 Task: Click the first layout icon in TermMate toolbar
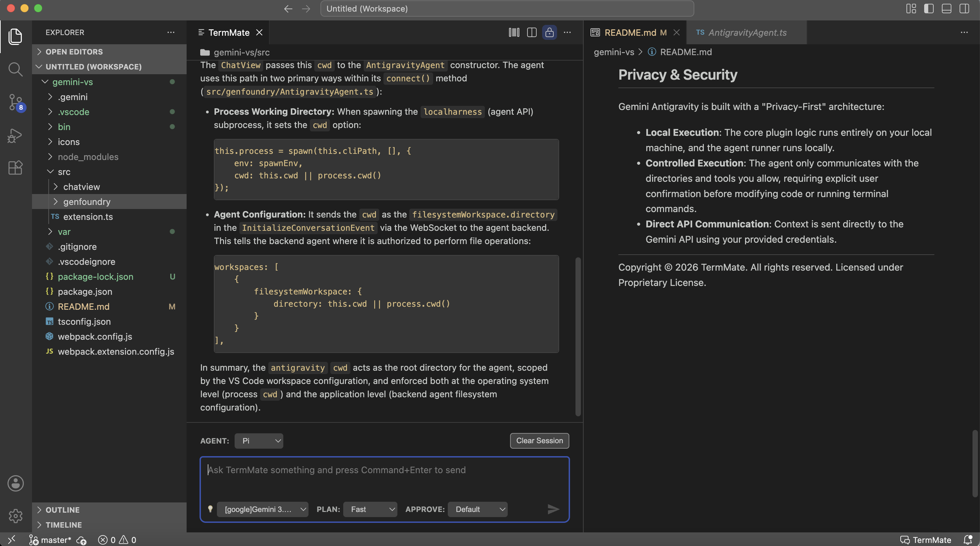[x=514, y=32]
